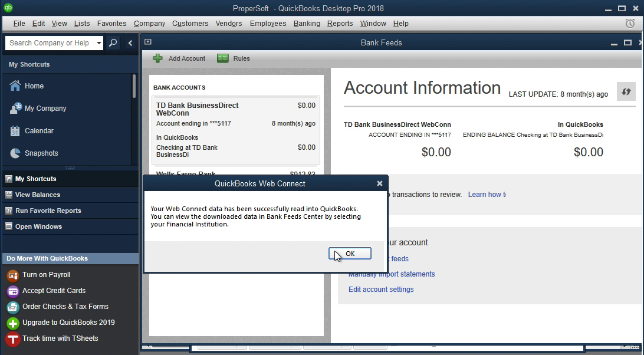Open the Window menu

pyautogui.click(x=373, y=24)
